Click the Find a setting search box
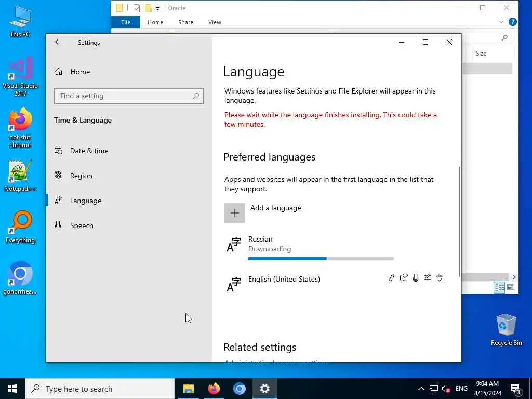The width and height of the screenshot is (532, 399). click(x=129, y=96)
